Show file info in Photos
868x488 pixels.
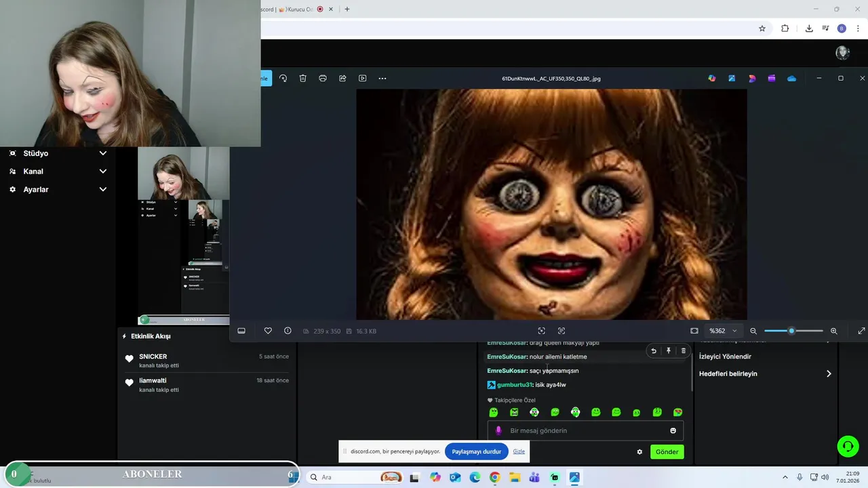(x=288, y=331)
